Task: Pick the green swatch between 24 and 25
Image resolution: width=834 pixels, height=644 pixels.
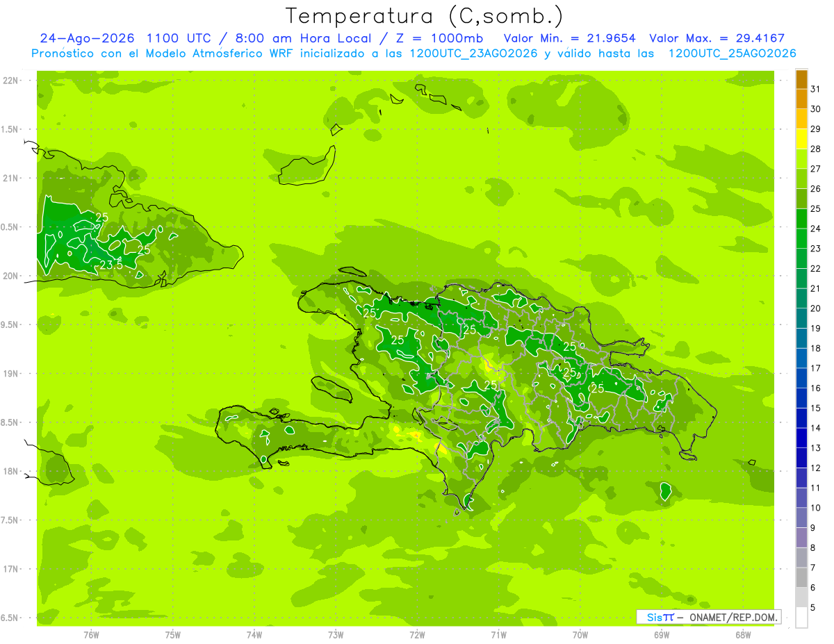Action: (801, 218)
